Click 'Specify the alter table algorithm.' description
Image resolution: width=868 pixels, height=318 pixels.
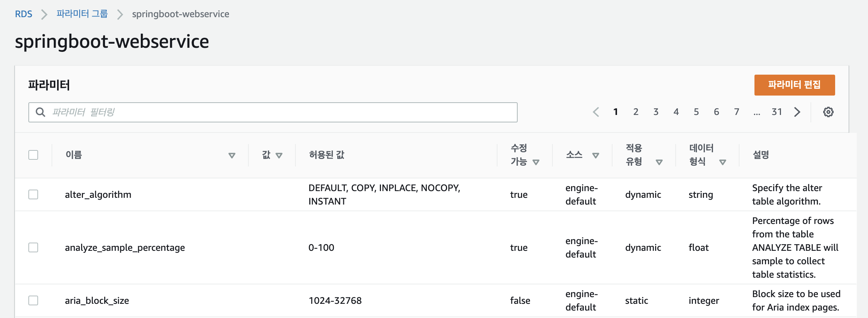[x=787, y=194]
